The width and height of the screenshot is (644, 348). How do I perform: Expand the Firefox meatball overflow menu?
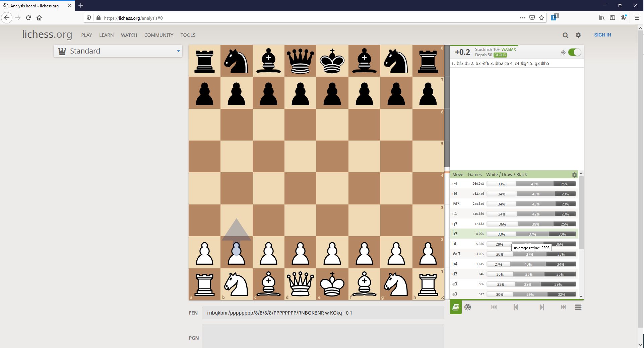tap(522, 18)
